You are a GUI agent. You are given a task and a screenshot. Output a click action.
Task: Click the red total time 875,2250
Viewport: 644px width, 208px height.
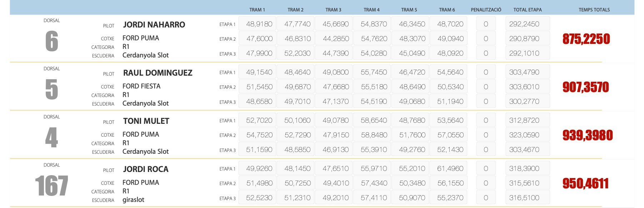[x=586, y=39]
